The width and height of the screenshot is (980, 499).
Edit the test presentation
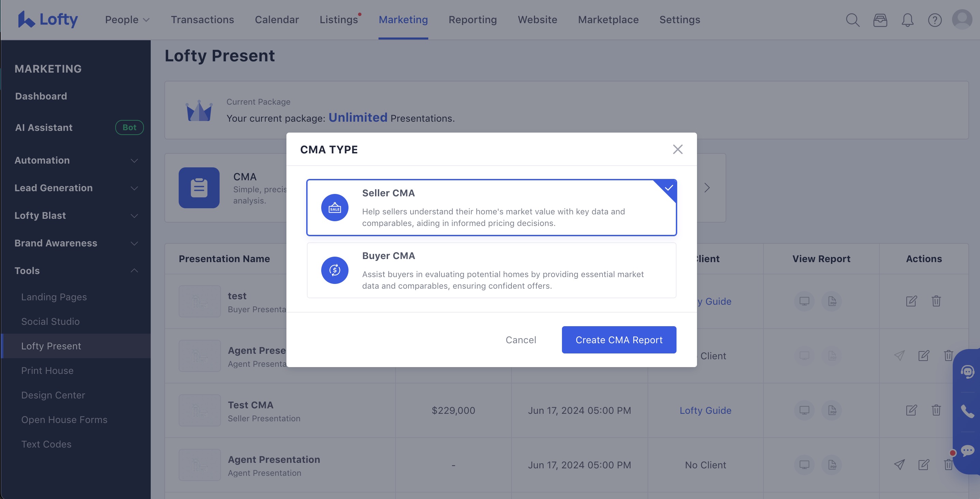click(x=911, y=301)
